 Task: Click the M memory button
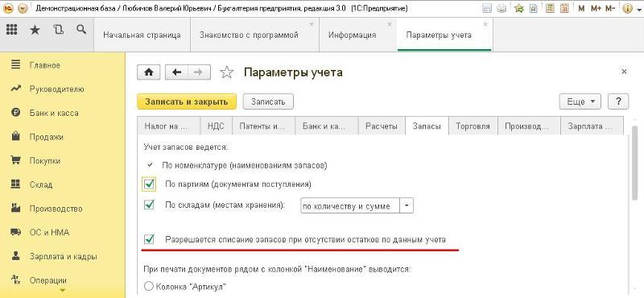pos(581,8)
